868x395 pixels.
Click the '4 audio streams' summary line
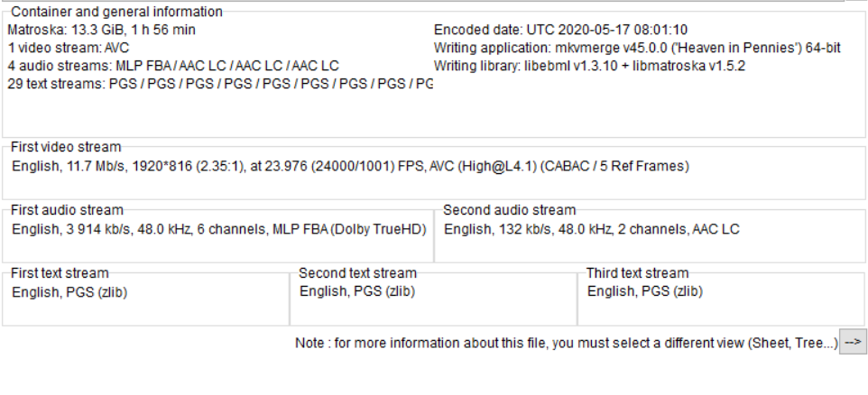pos(172,66)
